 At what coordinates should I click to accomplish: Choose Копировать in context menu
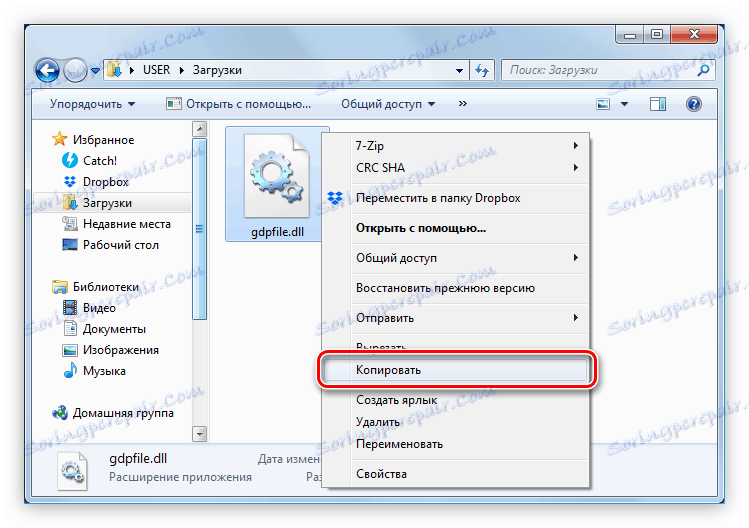tap(455, 370)
